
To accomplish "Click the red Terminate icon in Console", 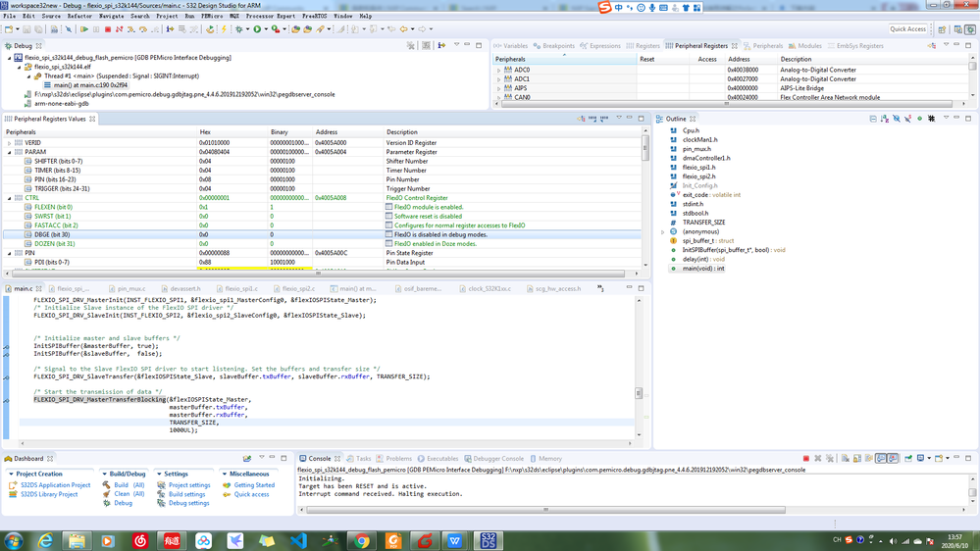I will pos(806,459).
